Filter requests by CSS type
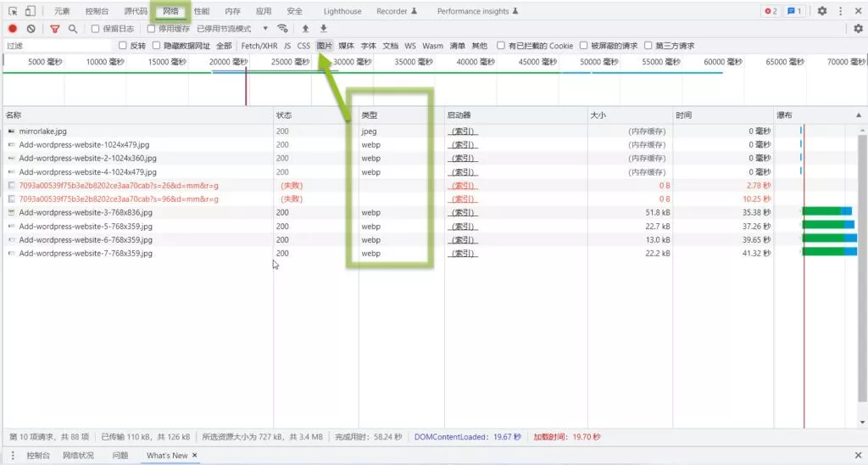The image size is (868, 465). point(303,46)
